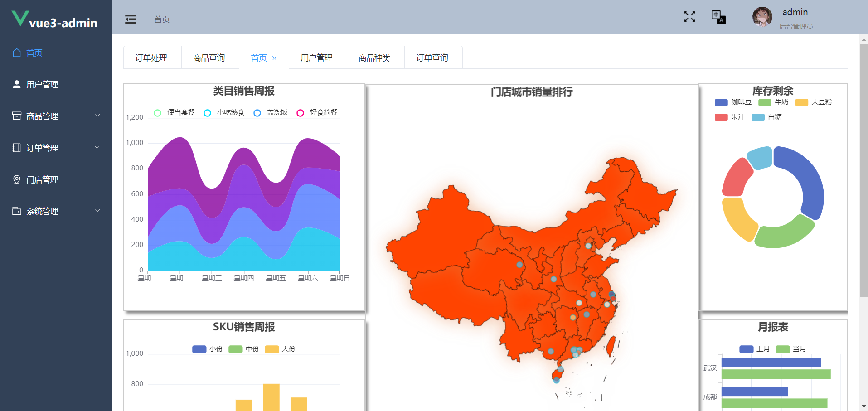Click the 首页 breadcrumb link
868x411 pixels.
coord(162,19)
